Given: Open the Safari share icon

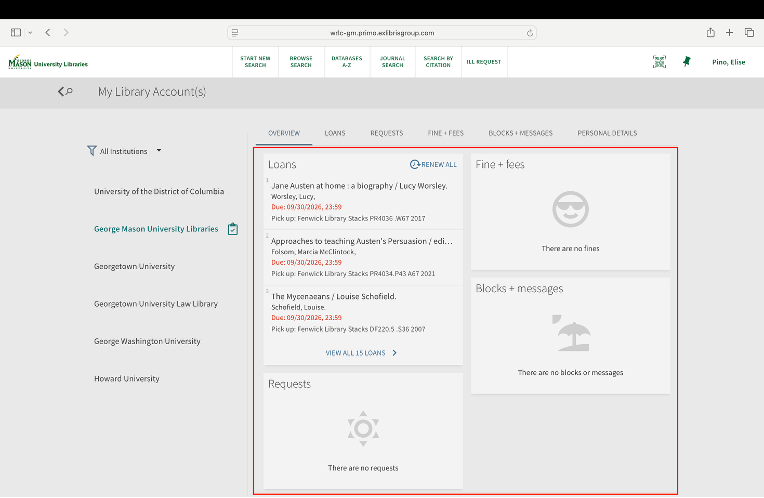Looking at the screenshot, I should (x=711, y=33).
